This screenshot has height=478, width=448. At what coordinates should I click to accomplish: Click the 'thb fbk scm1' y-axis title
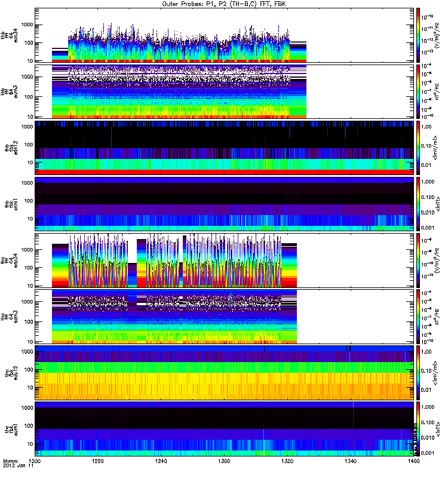click(x=11, y=204)
